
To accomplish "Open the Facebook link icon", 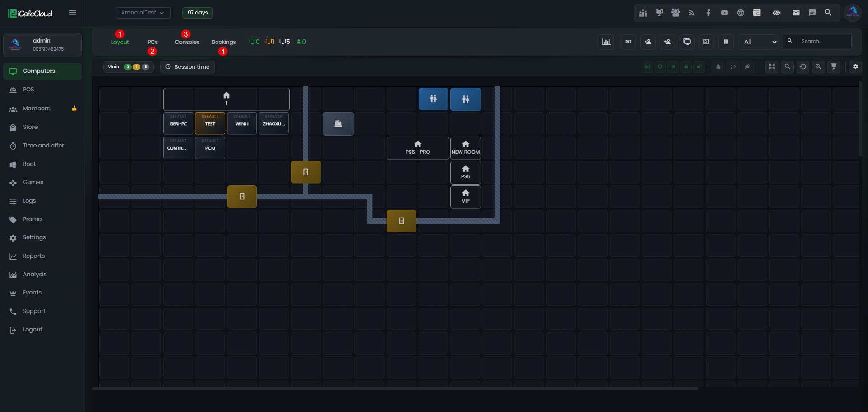I will 708,13.
